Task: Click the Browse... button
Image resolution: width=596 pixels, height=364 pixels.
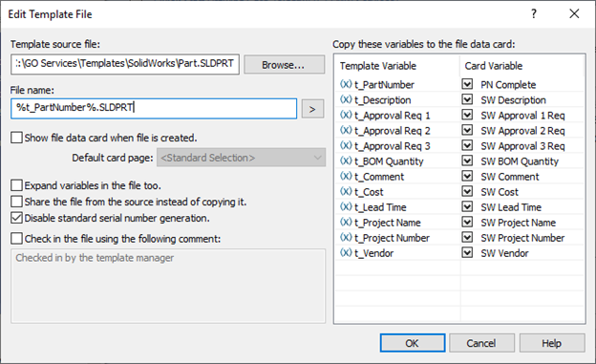Action: 284,65
